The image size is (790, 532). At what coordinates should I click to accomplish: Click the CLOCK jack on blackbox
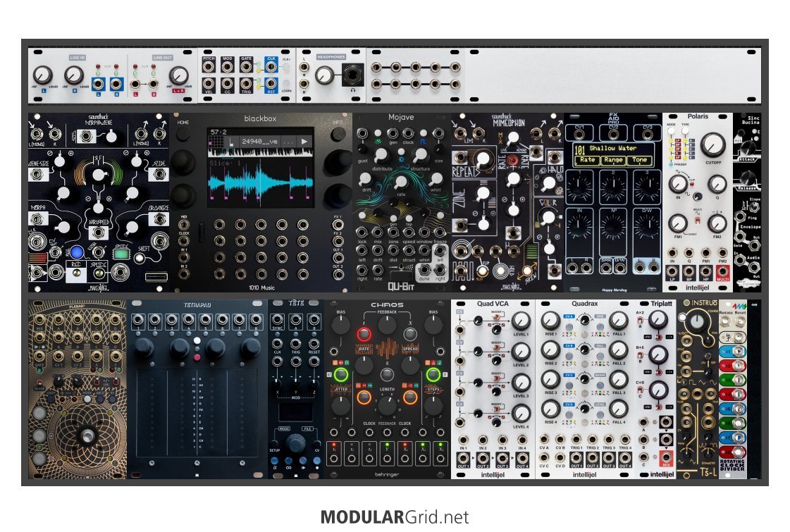click(184, 241)
